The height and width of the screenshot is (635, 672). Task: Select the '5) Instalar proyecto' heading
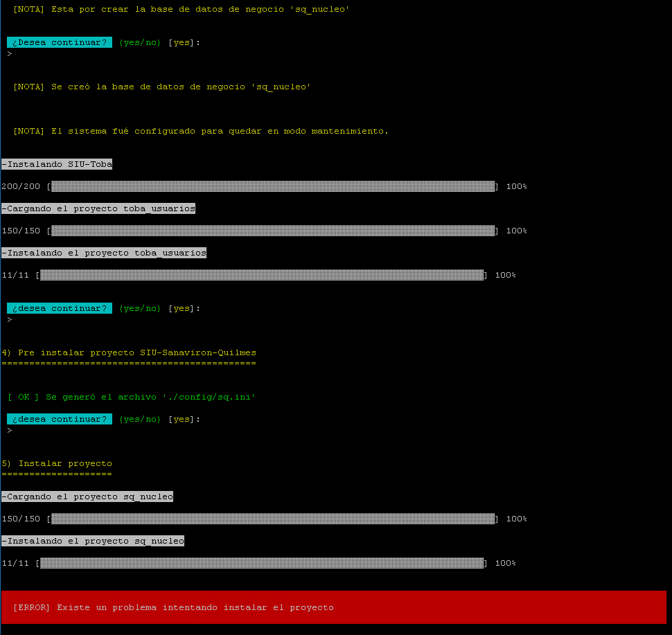point(57,463)
